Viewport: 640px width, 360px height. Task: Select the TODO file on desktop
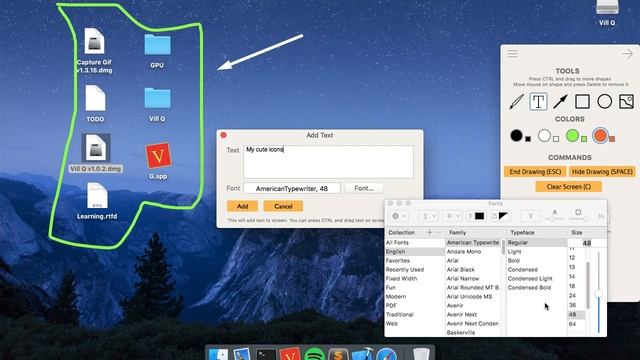(95, 104)
